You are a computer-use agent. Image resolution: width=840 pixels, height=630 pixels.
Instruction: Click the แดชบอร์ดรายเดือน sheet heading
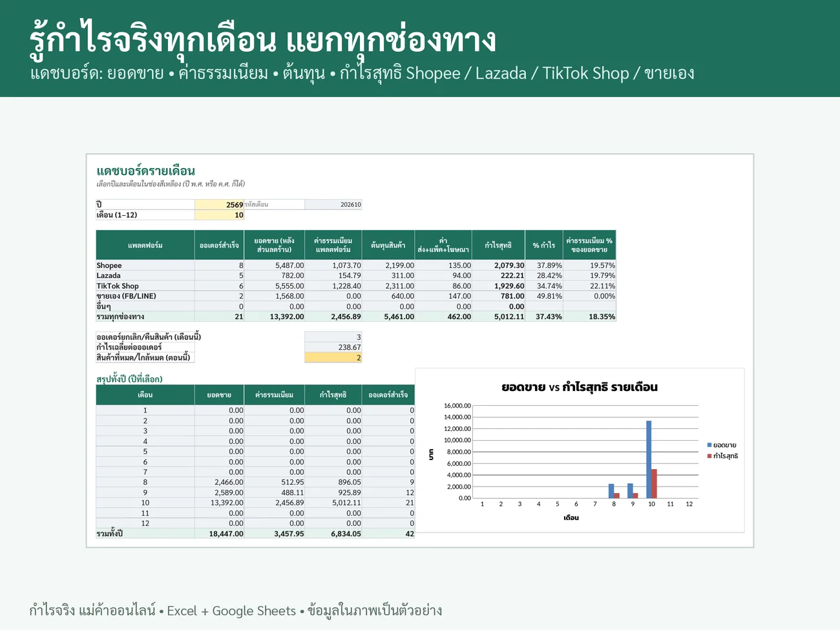point(145,171)
